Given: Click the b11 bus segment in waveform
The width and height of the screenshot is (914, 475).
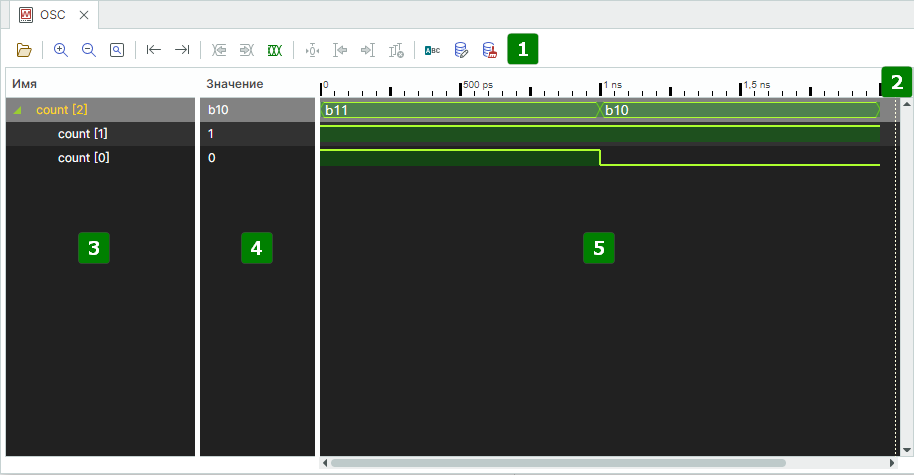Looking at the screenshot, I should click(460, 110).
